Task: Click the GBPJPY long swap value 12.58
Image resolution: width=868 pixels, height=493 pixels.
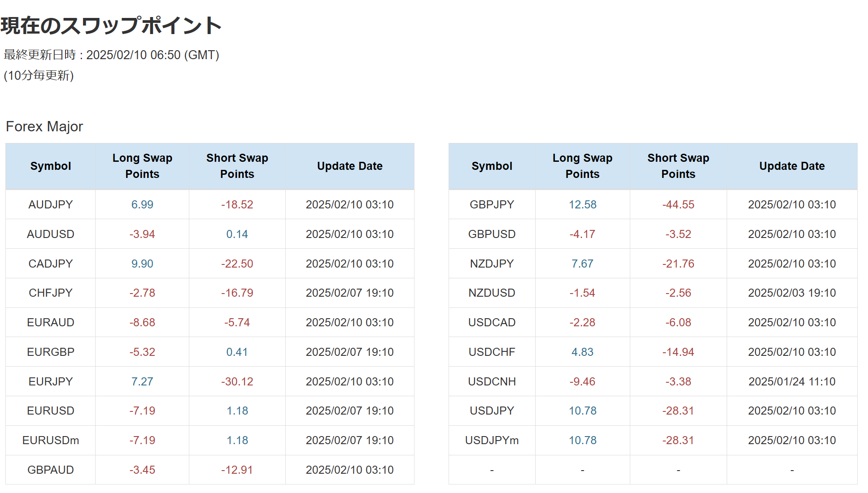Action: click(x=582, y=204)
